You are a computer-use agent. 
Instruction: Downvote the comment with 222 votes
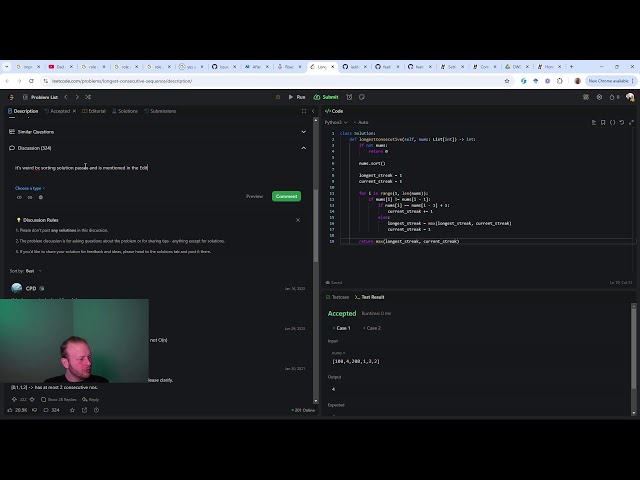click(x=32, y=399)
